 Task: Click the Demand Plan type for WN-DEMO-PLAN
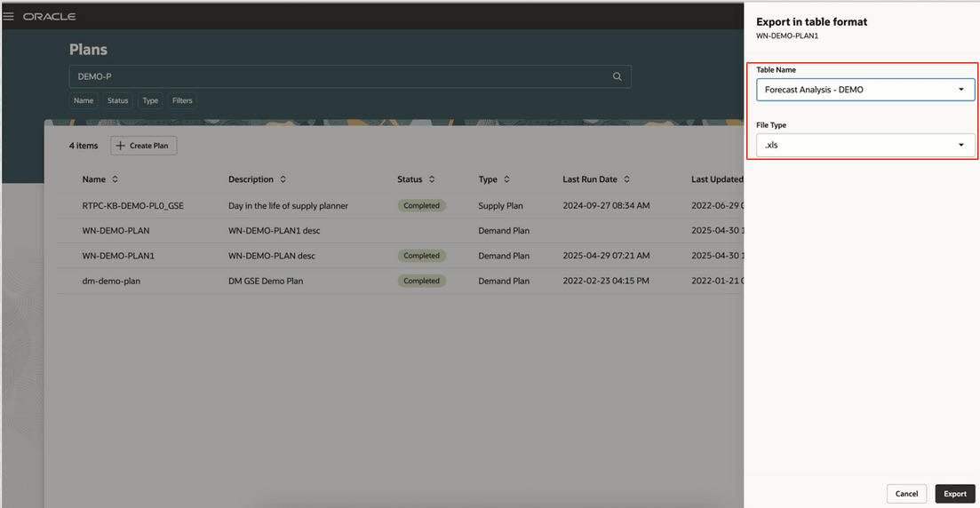tap(504, 231)
